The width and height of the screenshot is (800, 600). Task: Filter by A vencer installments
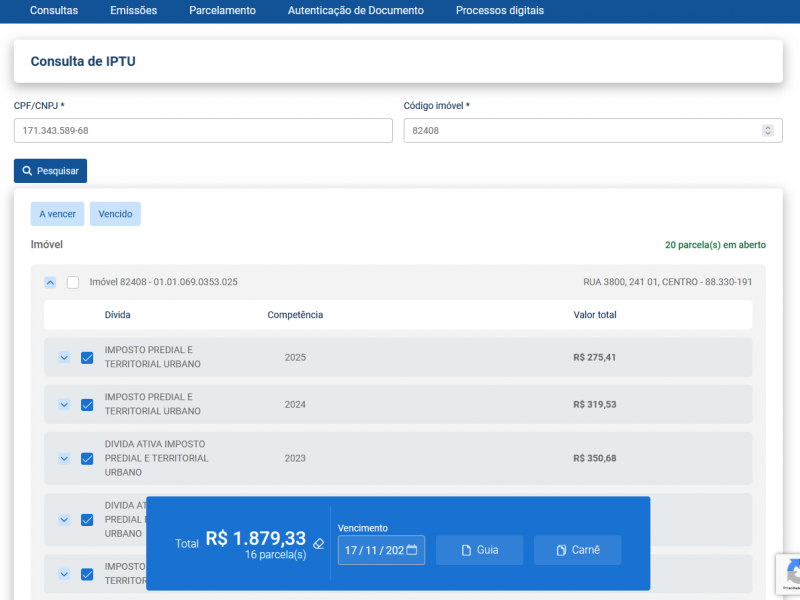(57, 214)
